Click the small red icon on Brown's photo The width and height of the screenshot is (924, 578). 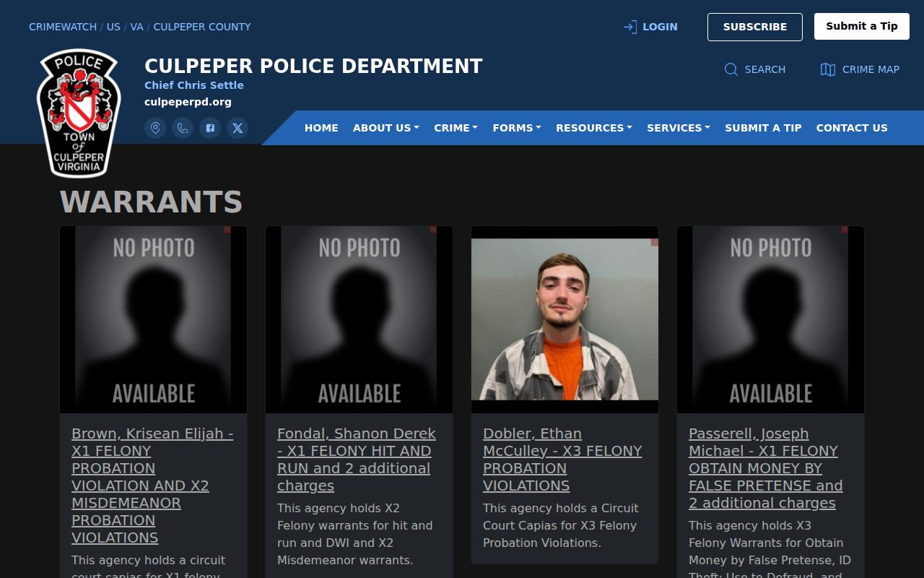227,230
